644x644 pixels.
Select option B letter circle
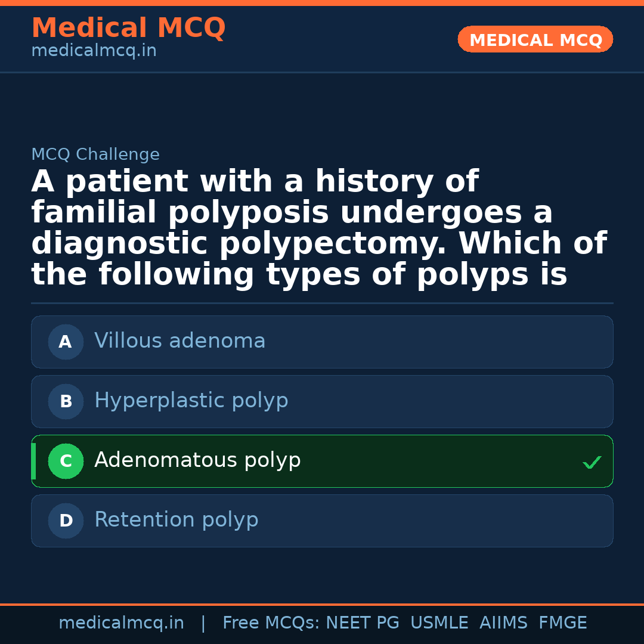click(x=66, y=402)
